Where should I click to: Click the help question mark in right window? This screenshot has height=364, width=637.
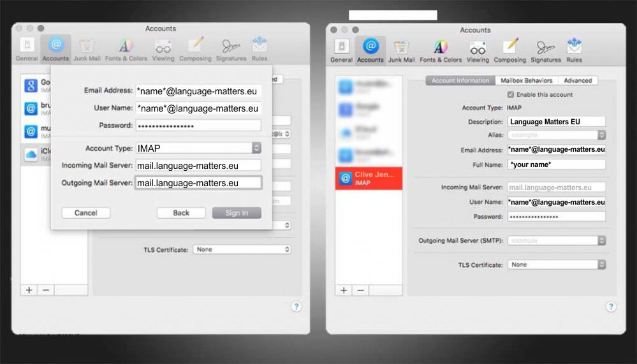point(611,307)
